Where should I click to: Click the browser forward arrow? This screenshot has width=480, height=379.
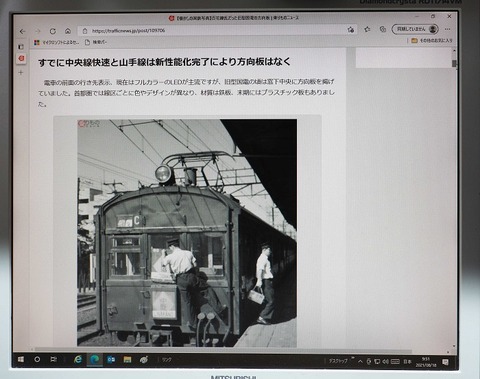pyautogui.click(x=38, y=31)
